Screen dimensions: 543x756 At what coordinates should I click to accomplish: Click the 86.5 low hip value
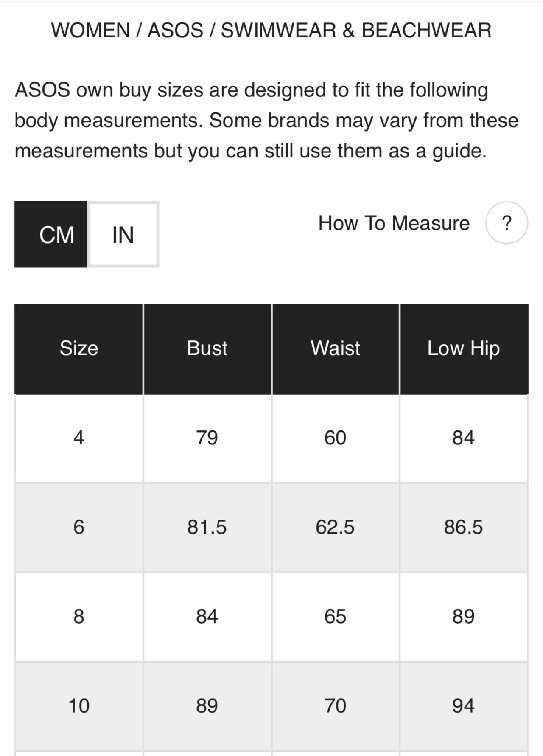tap(464, 528)
